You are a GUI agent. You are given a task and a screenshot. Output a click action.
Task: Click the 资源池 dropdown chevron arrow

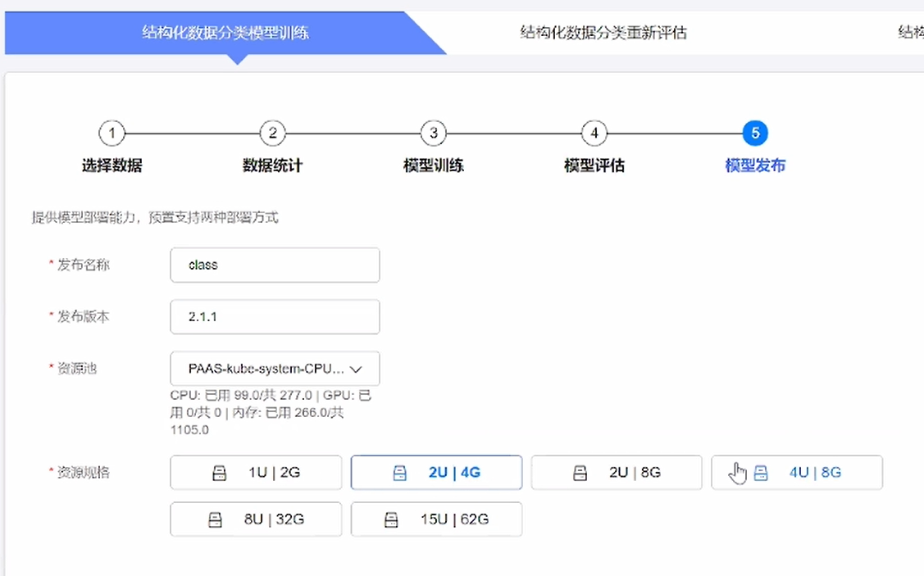(x=355, y=370)
